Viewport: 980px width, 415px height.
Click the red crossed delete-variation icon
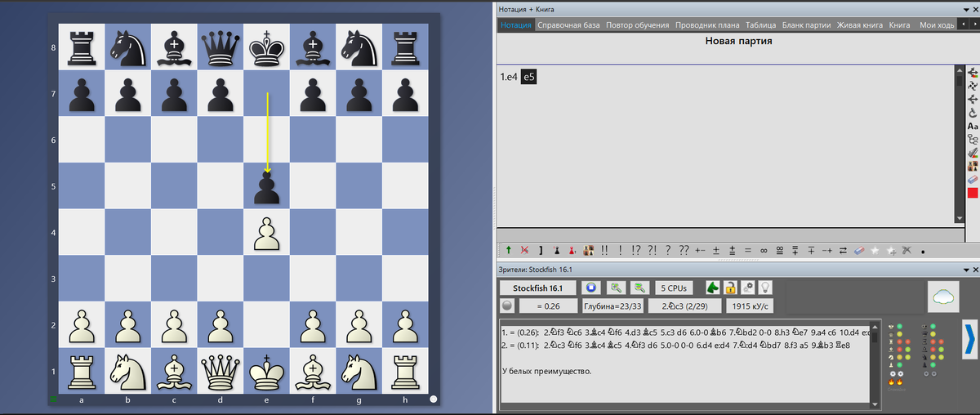[x=524, y=250]
